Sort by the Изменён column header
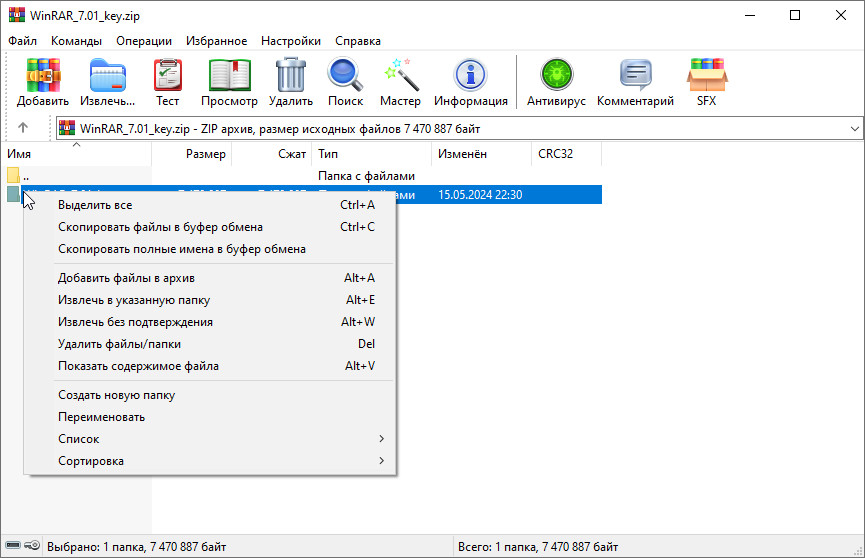 click(481, 154)
